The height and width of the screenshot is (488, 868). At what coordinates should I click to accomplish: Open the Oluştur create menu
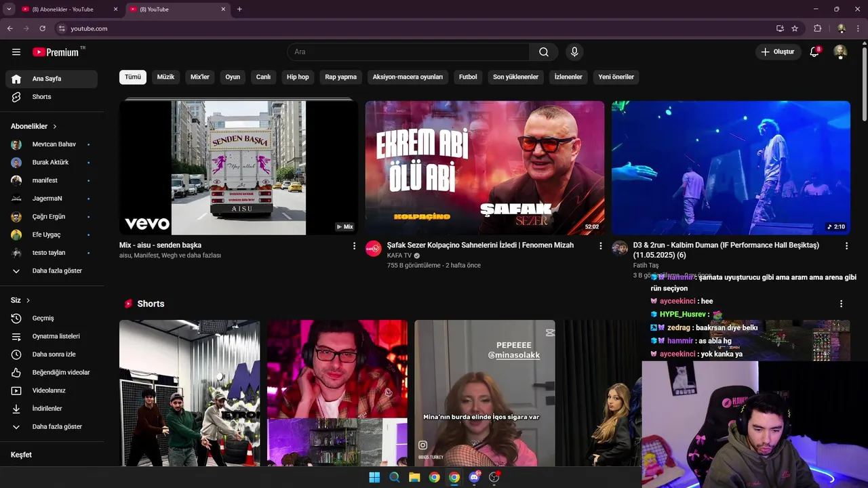pos(777,52)
